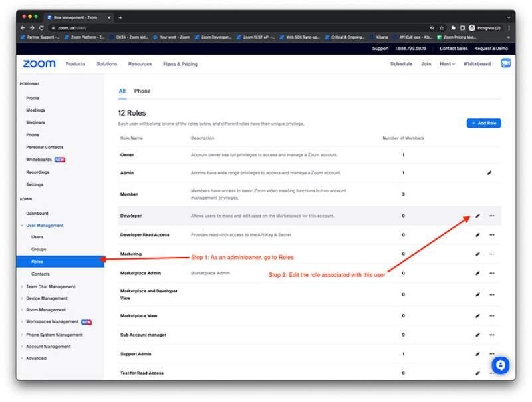Edit the Admin role using the pencil icon

pos(489,172)
